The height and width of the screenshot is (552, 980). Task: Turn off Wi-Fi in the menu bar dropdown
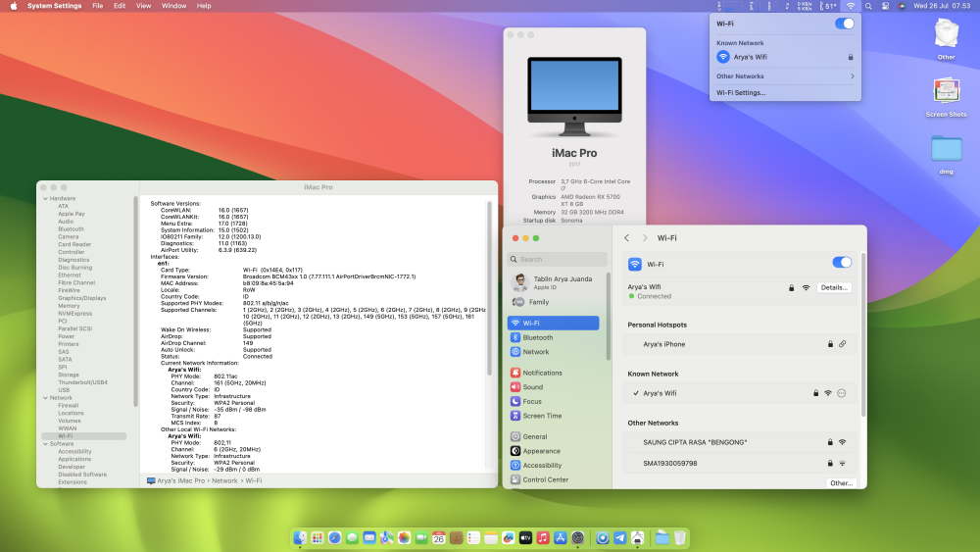845,24
